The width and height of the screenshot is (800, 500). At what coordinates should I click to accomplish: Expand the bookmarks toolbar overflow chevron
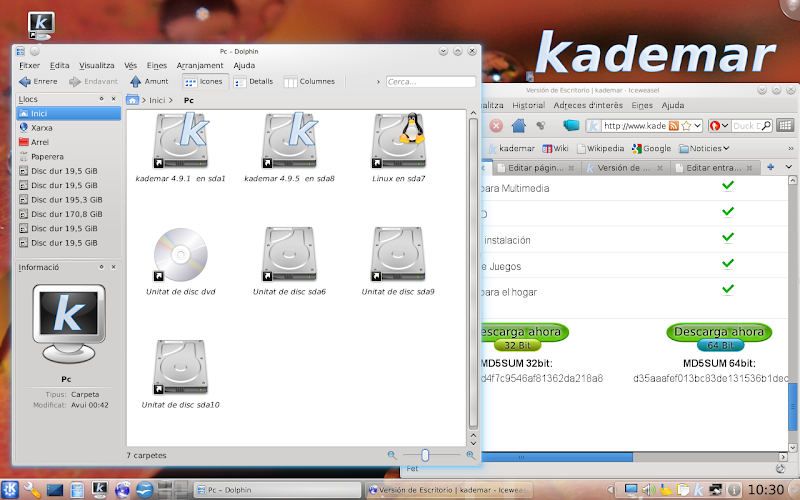click(791, 148)
